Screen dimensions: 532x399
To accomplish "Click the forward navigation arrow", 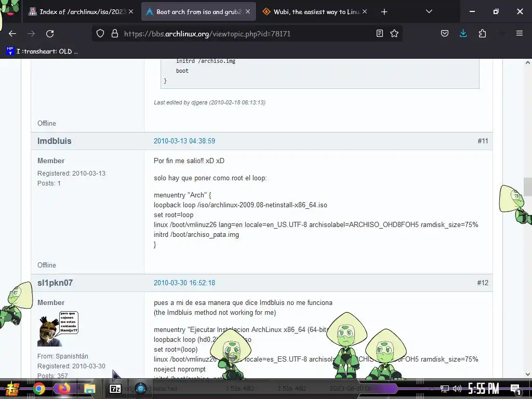I will (31, 34).
